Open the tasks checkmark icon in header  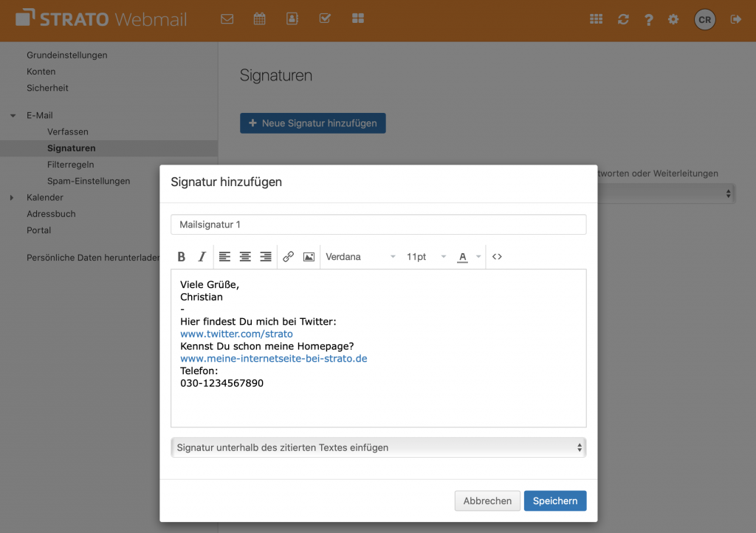coord(325,18)
